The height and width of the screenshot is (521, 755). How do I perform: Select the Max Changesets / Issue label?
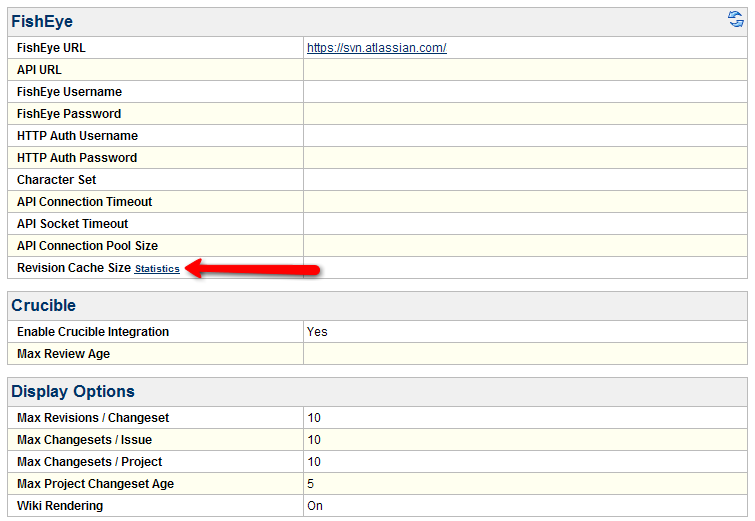(84, 440)
